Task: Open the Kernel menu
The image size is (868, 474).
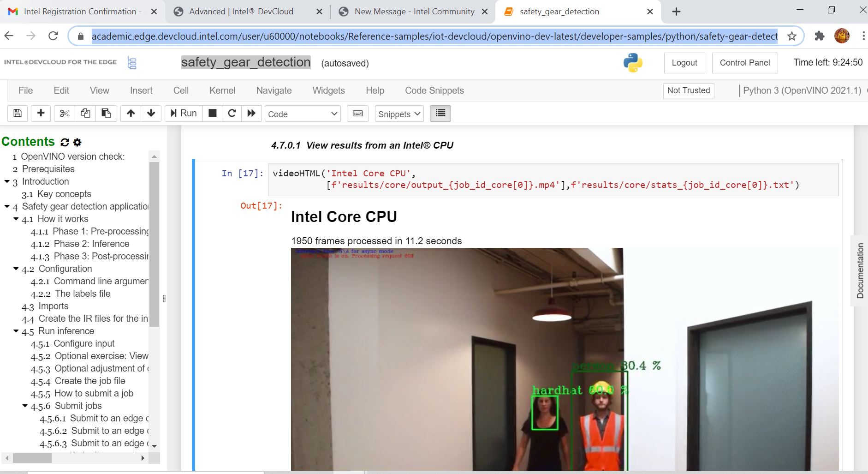Action: tap(222, 90)
